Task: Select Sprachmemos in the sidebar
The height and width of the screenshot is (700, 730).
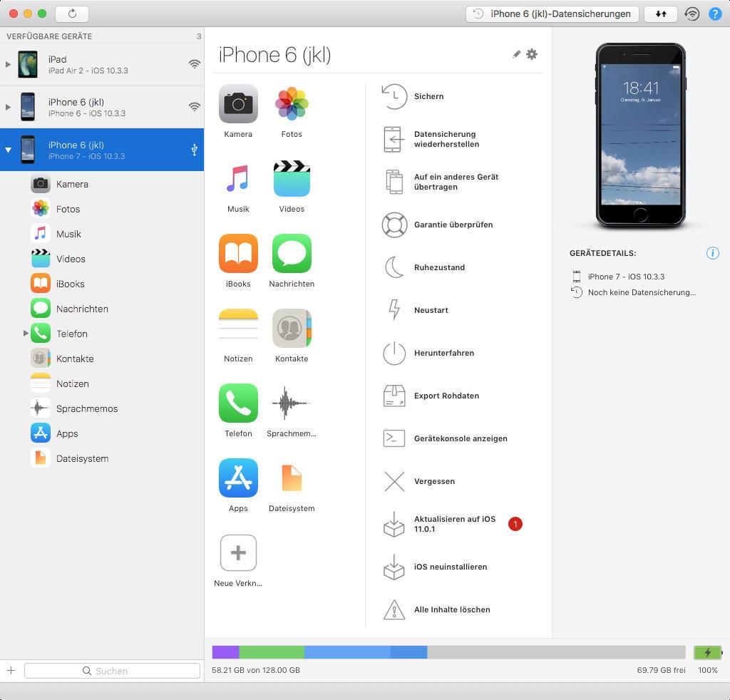Action: (102, 408)
